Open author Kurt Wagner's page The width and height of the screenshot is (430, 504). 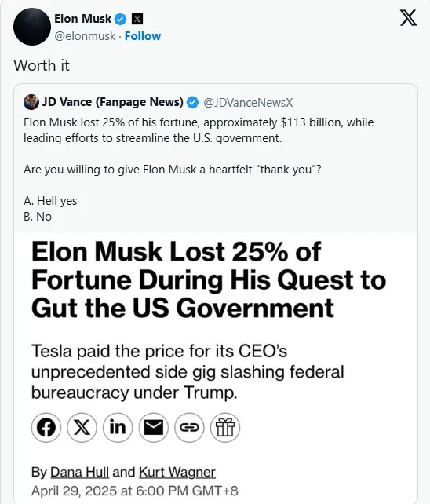(x=177, y=472)
